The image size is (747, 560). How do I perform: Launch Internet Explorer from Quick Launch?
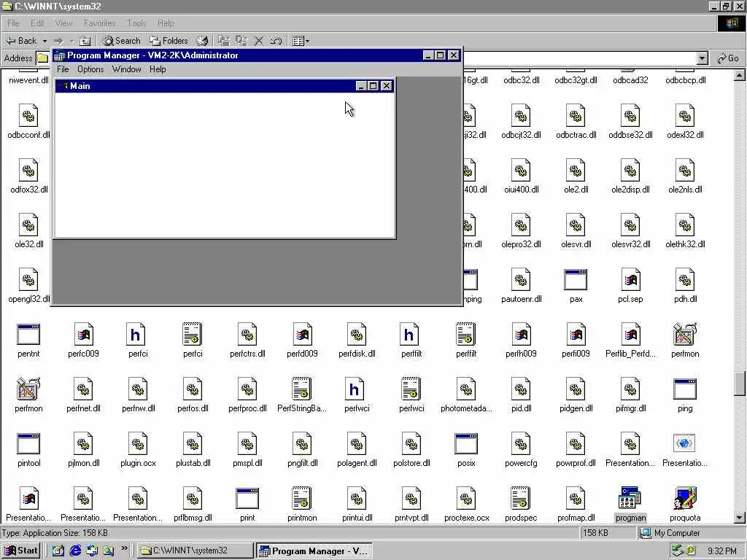pos(75,551)
